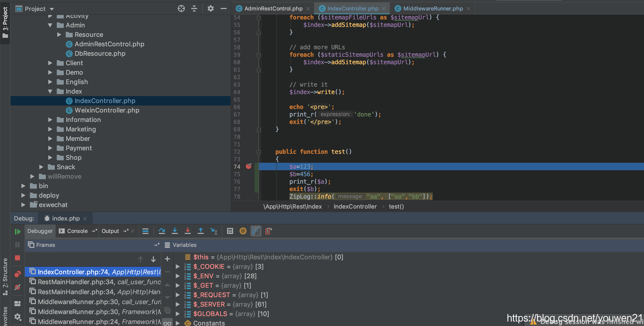Click the Step Over icon

click(x=162, y=231)
